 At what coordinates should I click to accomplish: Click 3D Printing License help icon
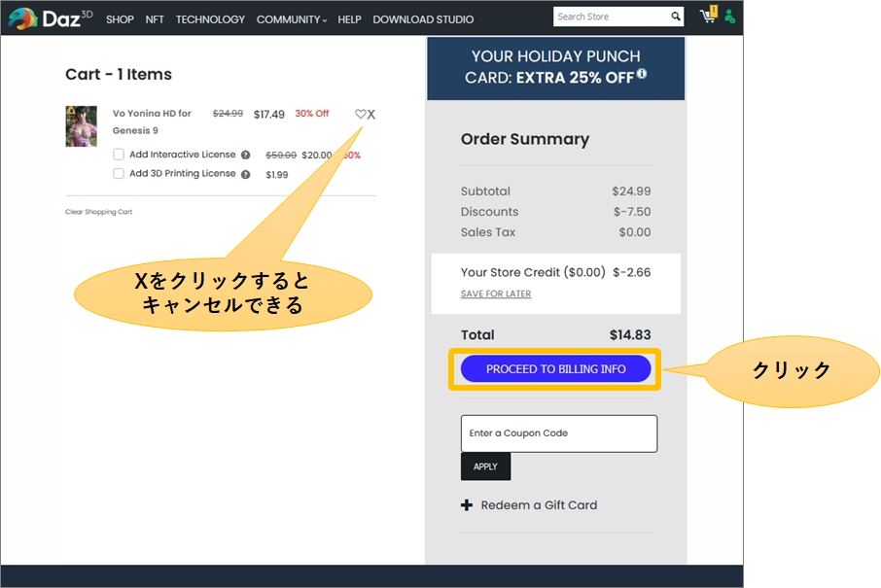(x=246, y=175)
